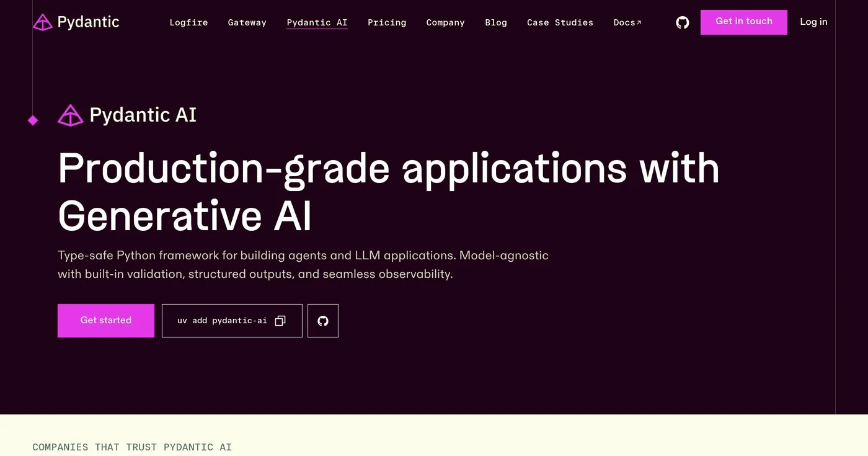Click the Get in touch button
The height and width of the screenshot is (456, 868).
click(744, 22)
